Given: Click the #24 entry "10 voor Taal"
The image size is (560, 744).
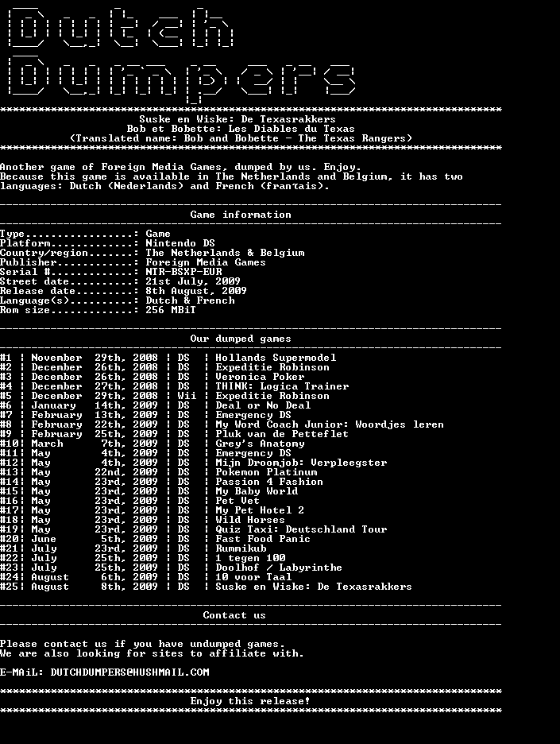Looking at the screenshot, I should click(x=253, y=577).
